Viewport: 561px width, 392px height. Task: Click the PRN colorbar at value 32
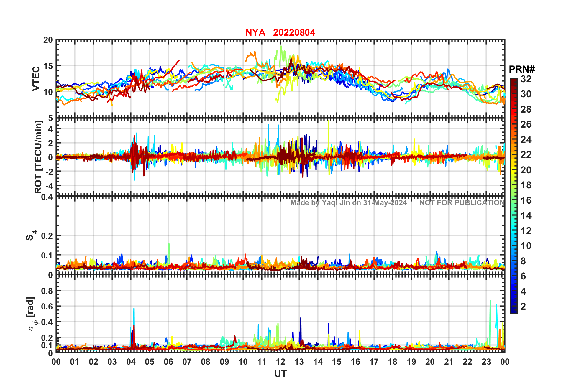[x=514, y=79]
